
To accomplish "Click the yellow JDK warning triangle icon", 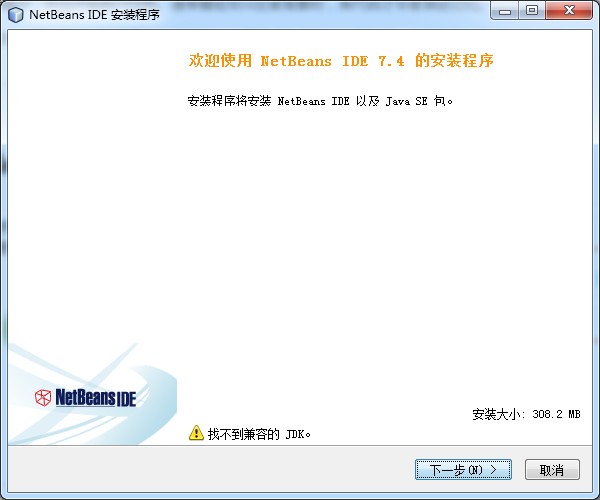I will (x=196, y=433).
